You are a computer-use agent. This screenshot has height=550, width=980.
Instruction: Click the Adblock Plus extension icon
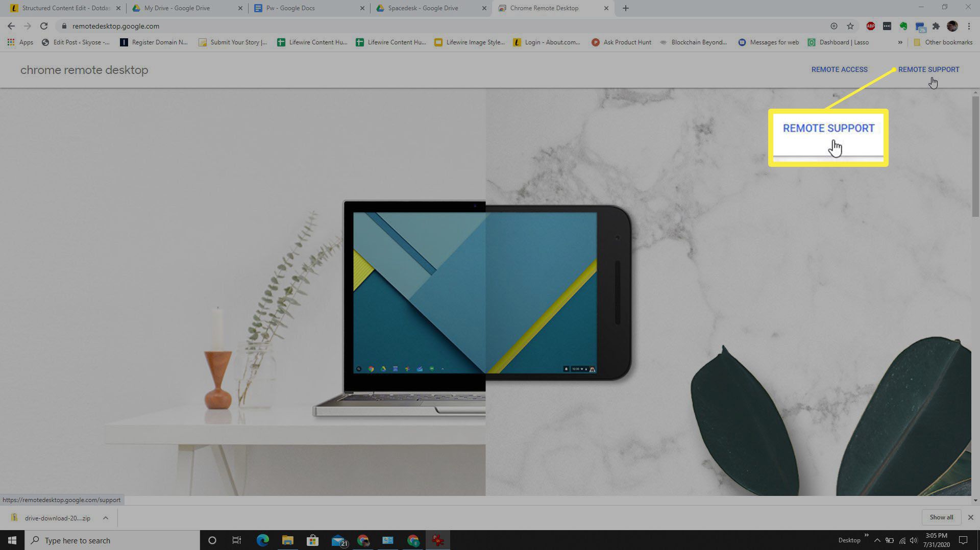[x=871, y=26]
